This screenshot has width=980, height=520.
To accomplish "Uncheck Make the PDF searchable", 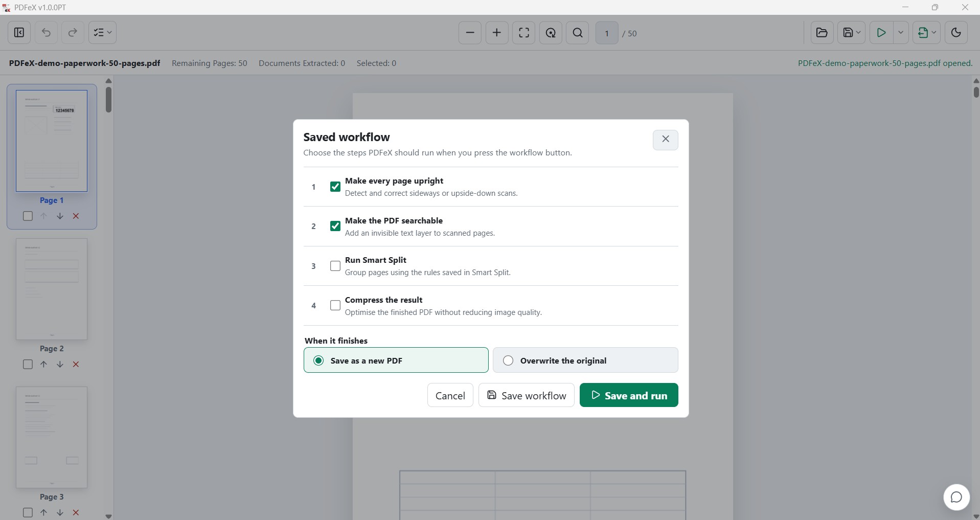I will pos(335,226).
